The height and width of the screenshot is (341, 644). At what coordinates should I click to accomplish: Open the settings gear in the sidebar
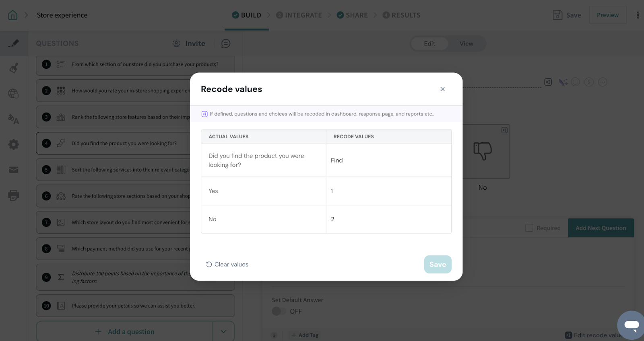14,144
